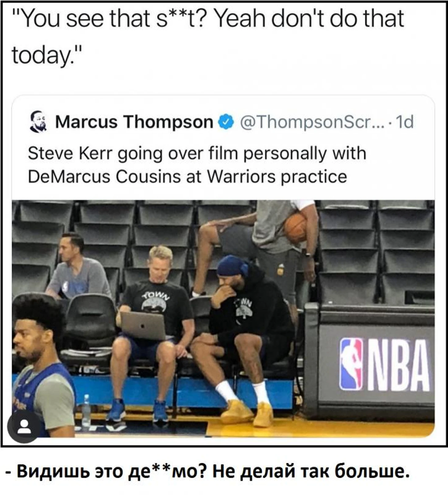448x495 pixels.
Task: Click the blue beanie on the seated player
Action: (232, 265)
